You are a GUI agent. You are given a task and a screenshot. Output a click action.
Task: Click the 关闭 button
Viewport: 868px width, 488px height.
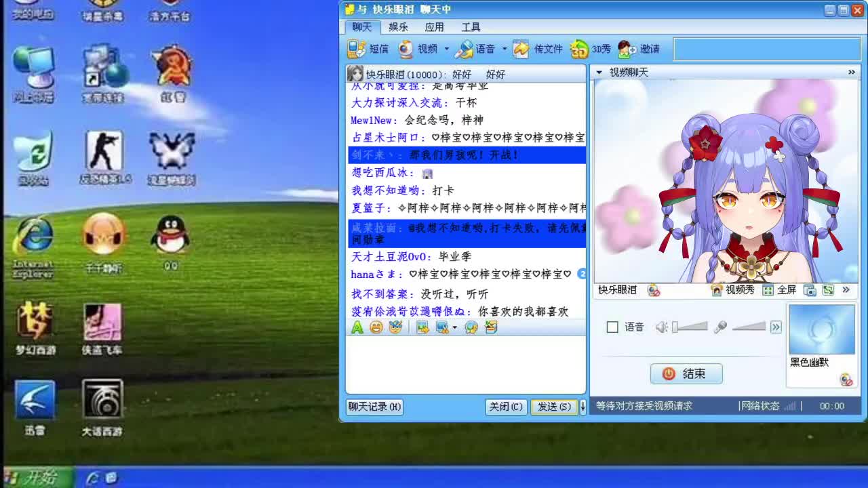point(506,407)
